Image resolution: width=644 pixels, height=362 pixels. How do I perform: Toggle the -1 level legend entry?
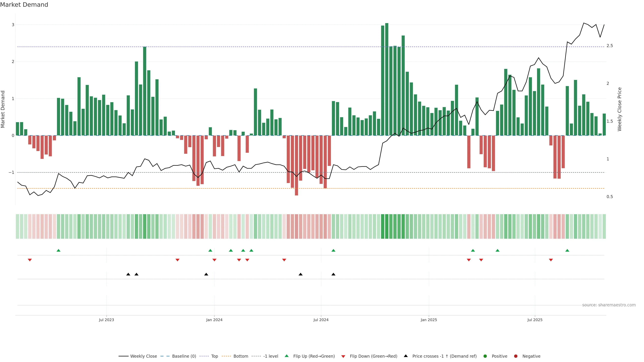pos(271,356)
